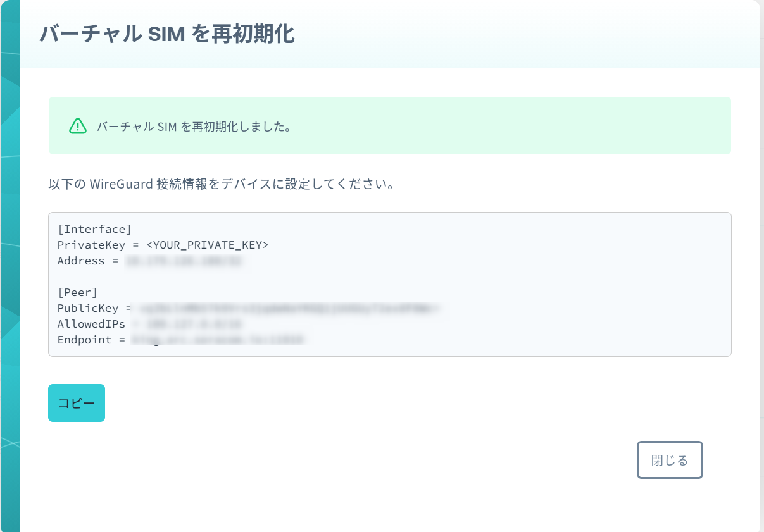The width and height of the screenshot is (764, 532).
Task: Click the [Interface] section line
Action: pos(94,229)
